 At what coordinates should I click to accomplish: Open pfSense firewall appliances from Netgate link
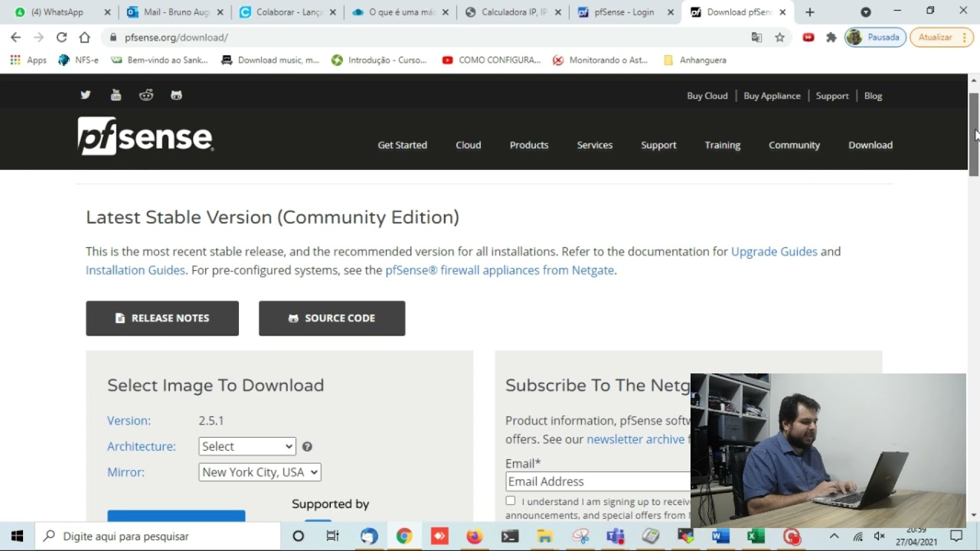click(x=499, y=270)
